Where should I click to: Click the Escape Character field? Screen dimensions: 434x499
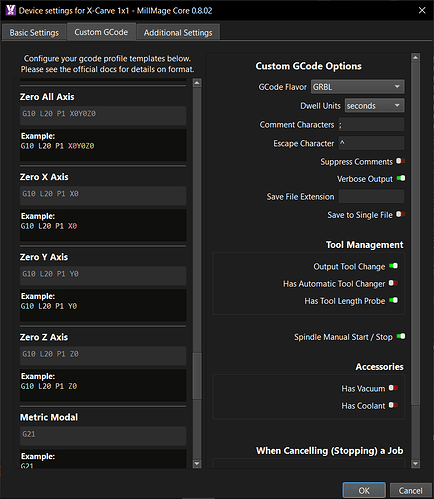(x=371, y=143)
